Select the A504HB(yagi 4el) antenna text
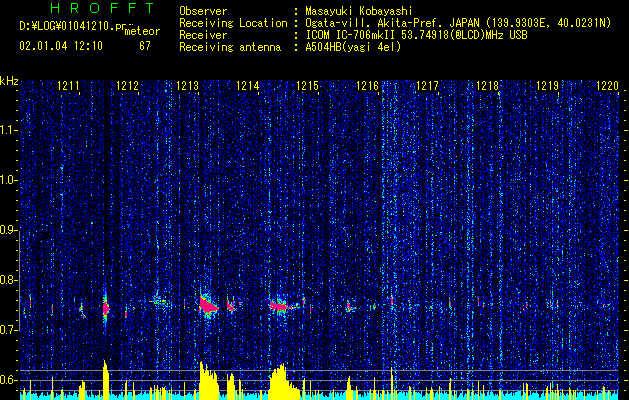 [353, 47]
